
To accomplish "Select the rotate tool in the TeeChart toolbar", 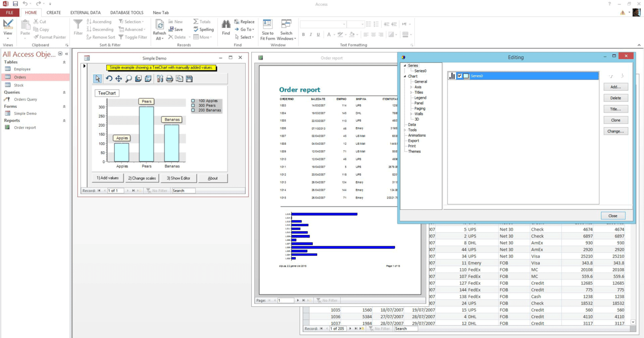I will click(x=109, y=79).
